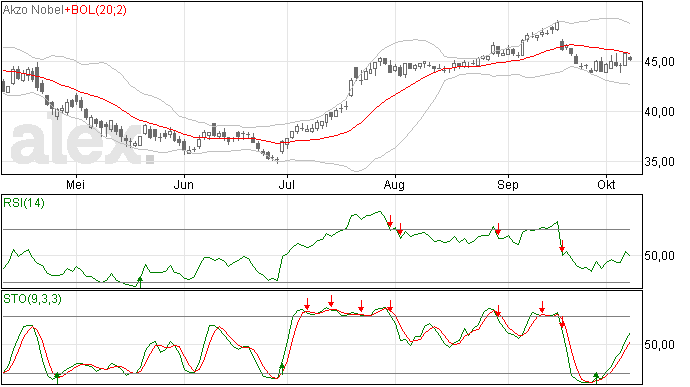
Task: Click the RSI red sell arrow in mid-September
Action: [x=562, y=246]
